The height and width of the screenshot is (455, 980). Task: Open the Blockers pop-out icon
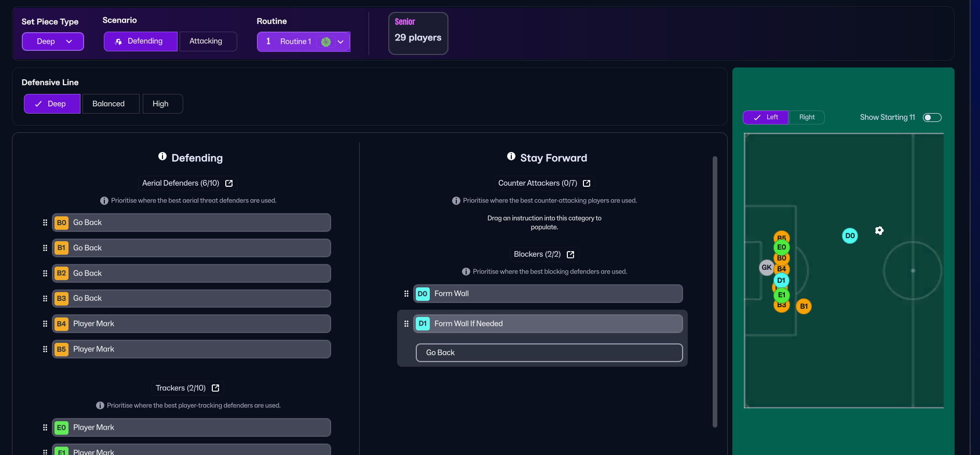click(570, 254)
